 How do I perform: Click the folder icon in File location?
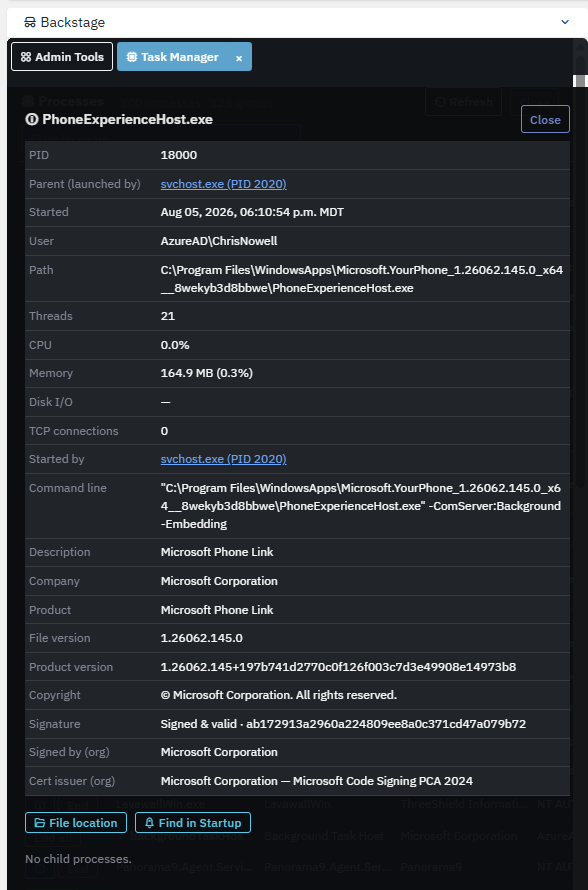point(40,822)
